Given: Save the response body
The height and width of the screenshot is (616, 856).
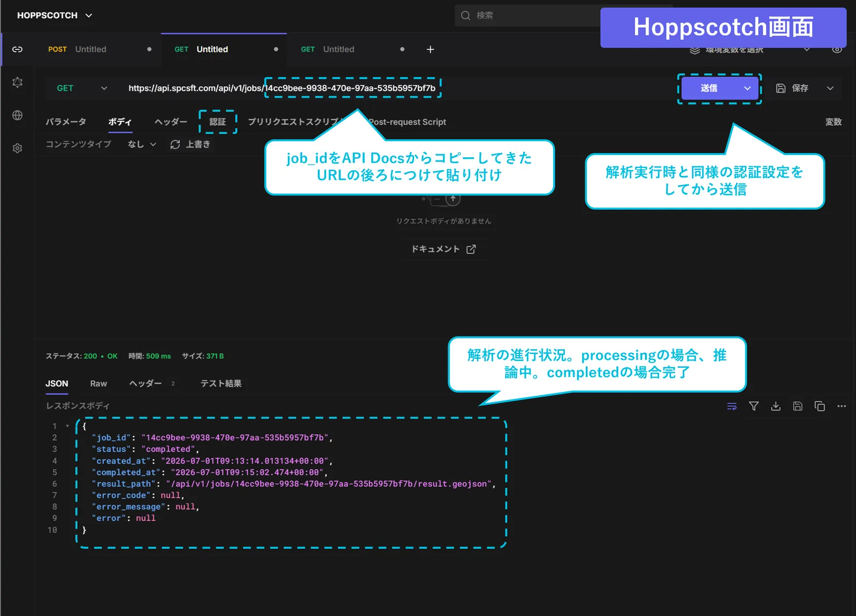Looking at the screenshot, I should 798,406.
